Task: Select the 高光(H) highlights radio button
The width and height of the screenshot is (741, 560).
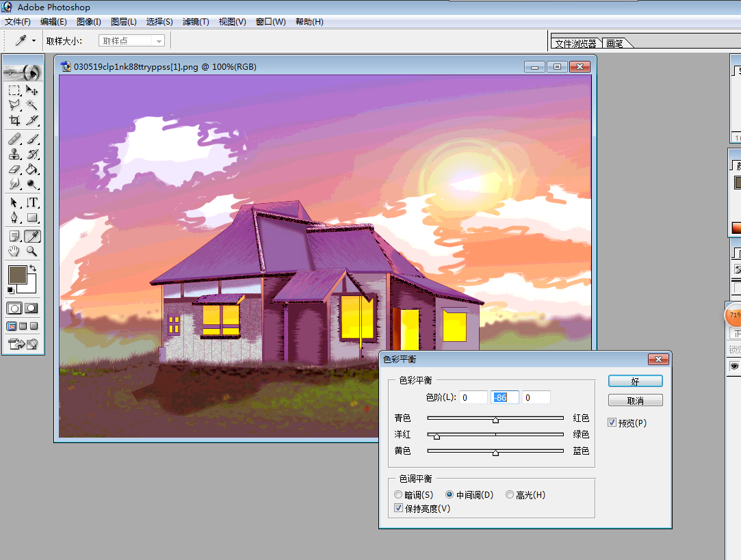Action: tap(510, 494)
